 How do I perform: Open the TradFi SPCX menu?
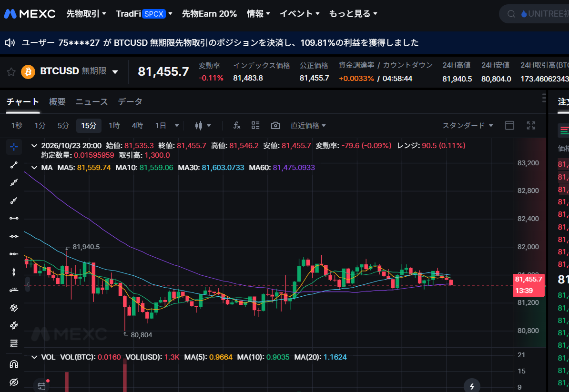(144, 14)
